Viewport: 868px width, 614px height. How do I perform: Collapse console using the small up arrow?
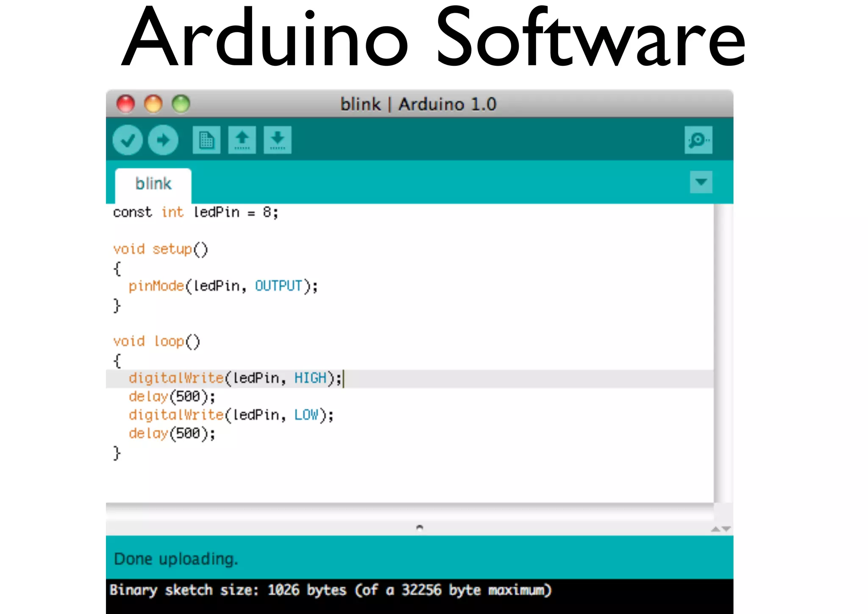[x=716, y=529]
